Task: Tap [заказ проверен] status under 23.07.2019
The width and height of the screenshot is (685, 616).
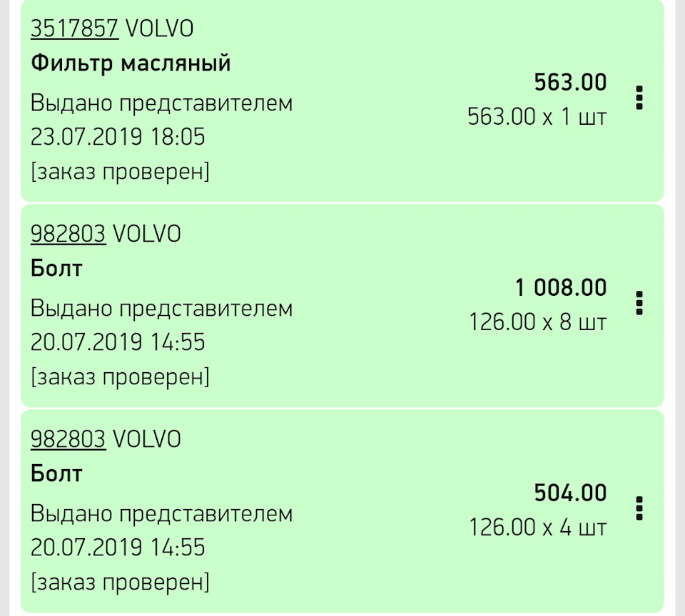Action: (x=120, y=171)
